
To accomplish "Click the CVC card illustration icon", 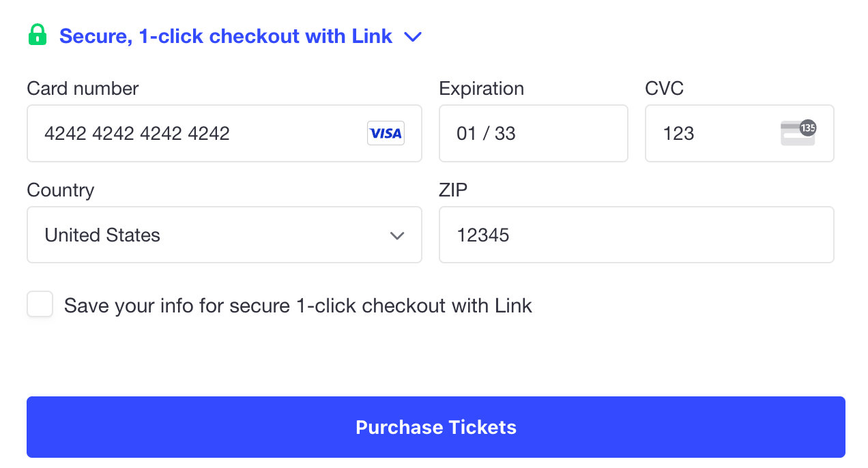I will (x=797, y=133).
